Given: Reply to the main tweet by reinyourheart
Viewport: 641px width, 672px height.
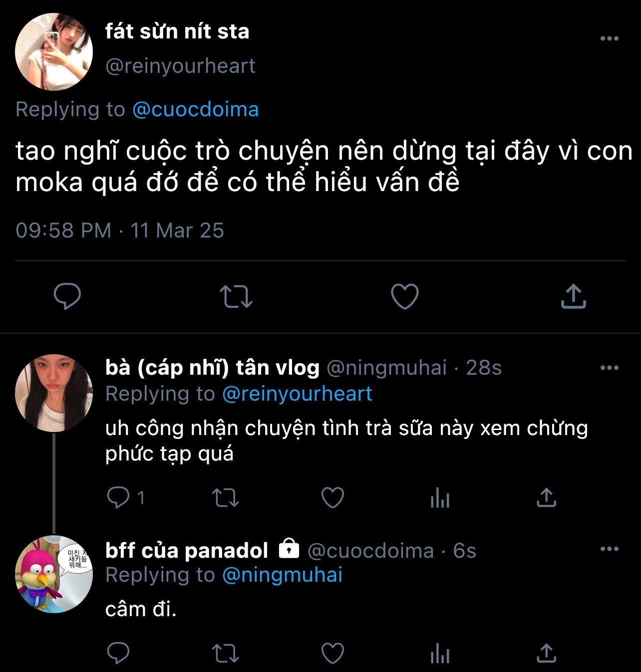Looking at the screenshot, I should pyautogui.click(x=67, y=296).
